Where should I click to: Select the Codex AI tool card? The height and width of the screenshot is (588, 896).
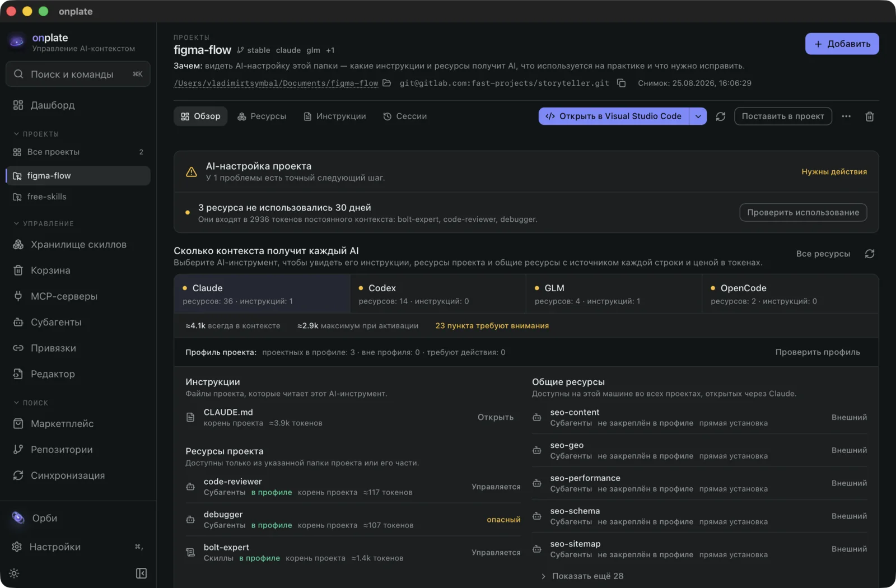(438, 294)
